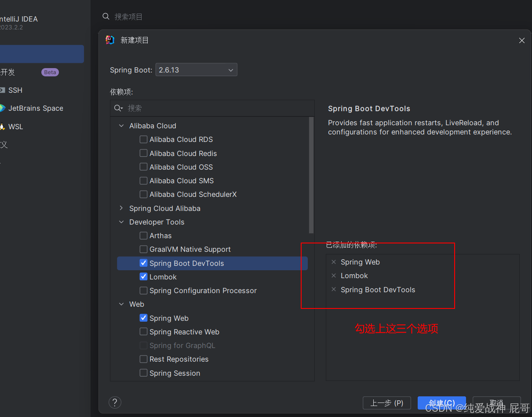
Task: Open help with the question mark button
Action: tap(115, 402)
